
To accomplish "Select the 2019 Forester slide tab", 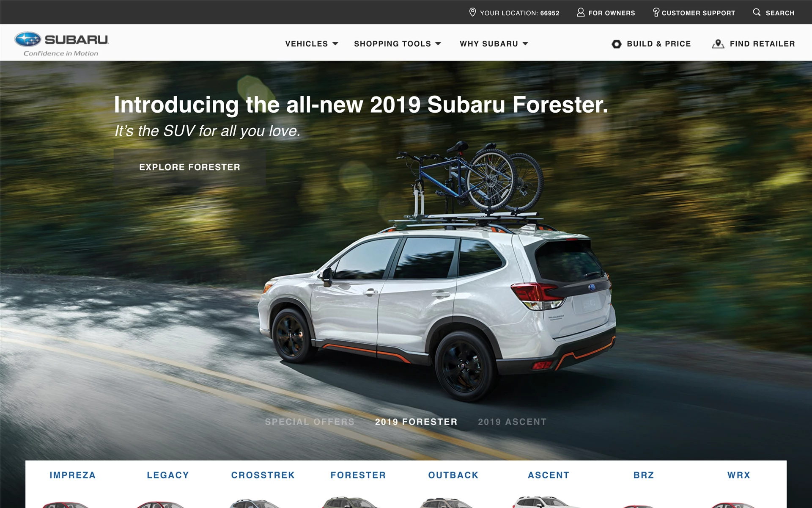I will 416,422.
